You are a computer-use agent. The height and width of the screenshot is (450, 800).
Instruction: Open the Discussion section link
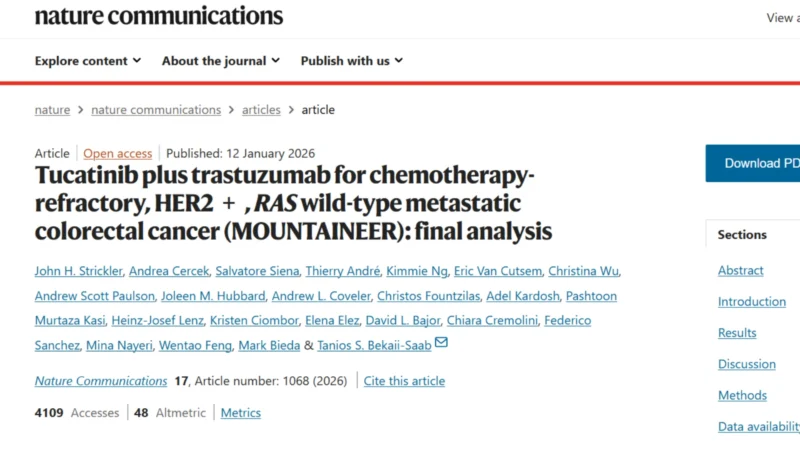point(746,364)
